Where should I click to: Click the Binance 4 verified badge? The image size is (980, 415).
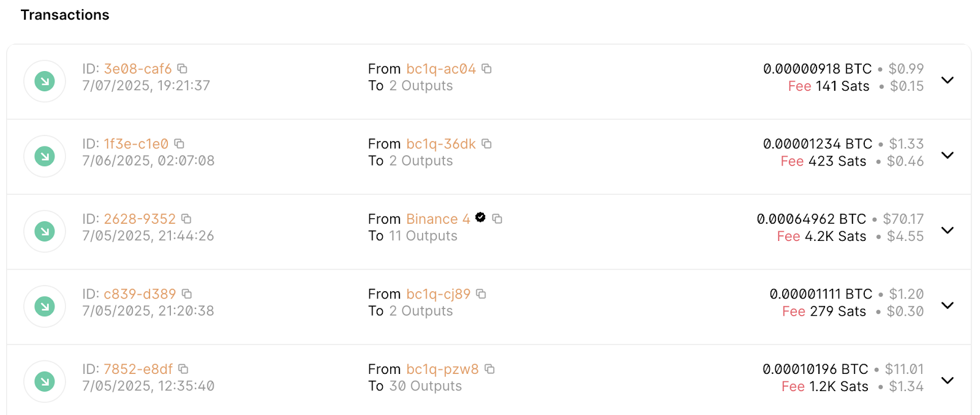point(480,217)
